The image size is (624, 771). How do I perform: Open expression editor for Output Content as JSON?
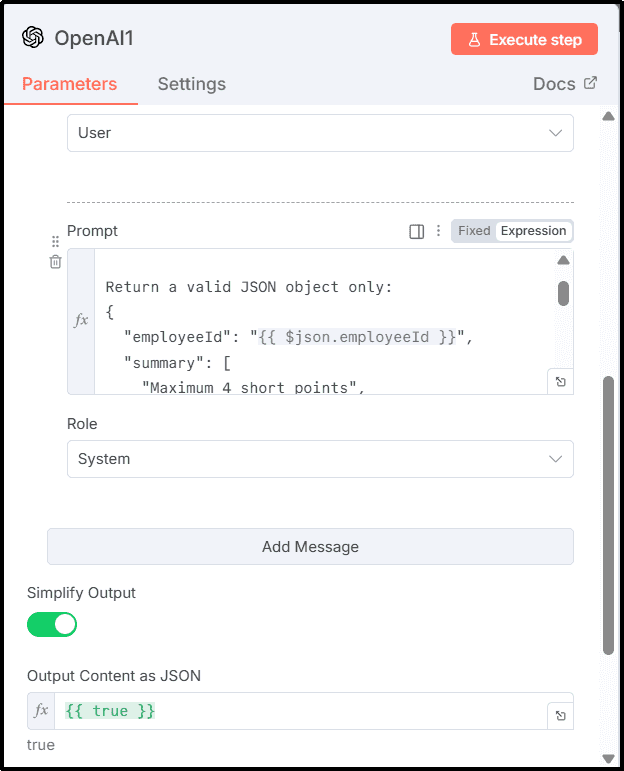click(x=560, y=715)
